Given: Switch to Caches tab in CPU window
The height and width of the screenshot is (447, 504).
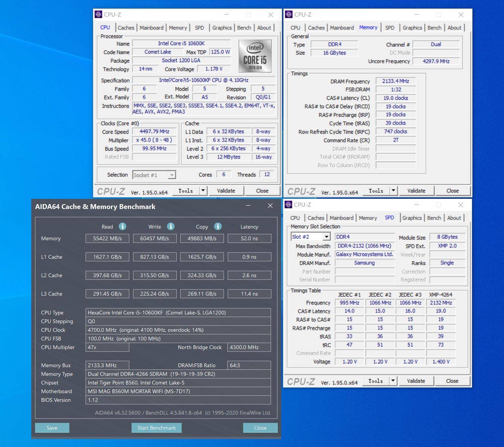Looking at the screenshot, I should 126,28.
